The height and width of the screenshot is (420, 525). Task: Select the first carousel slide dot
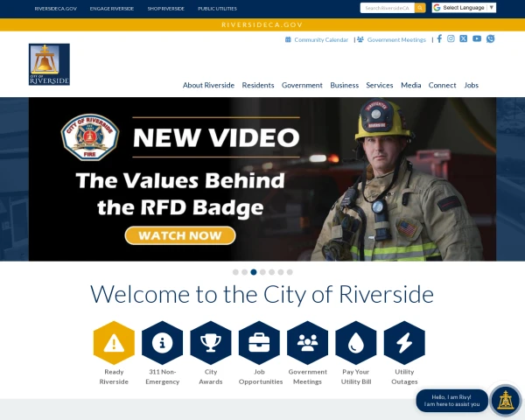click(x=235, y=272)
